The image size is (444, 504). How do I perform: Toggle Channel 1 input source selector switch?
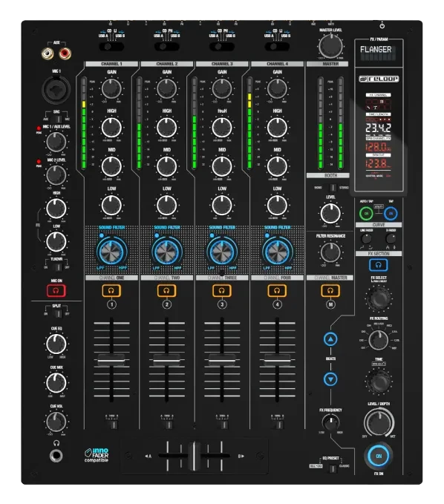click(x=111, y=47)
